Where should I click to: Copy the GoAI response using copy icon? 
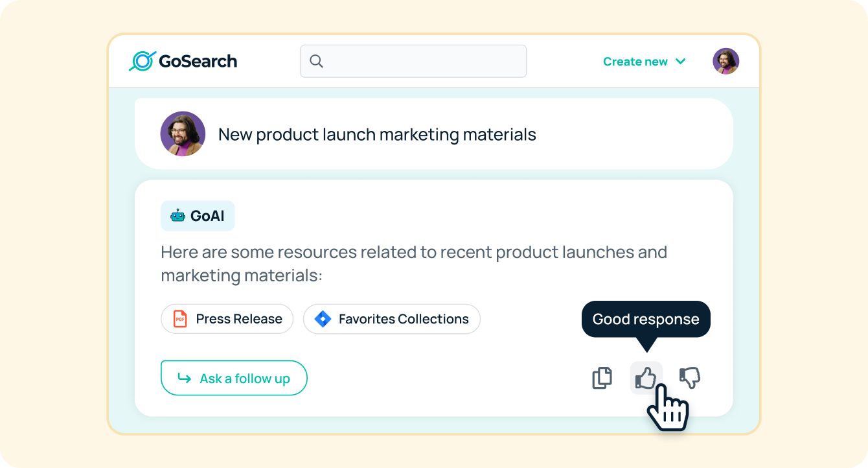pyautogui.click(x=602, y=378)
